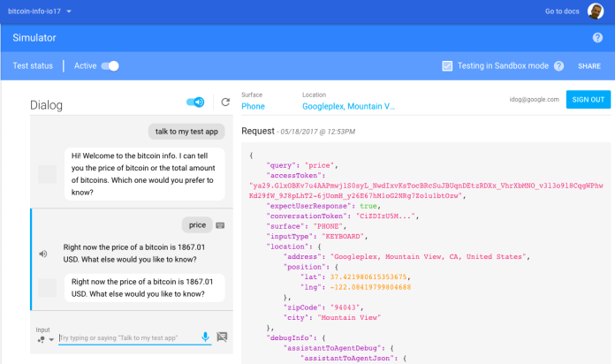
Task: Uncheck Testing in Sandbox mode checkbox
Action: coord(447,66)
